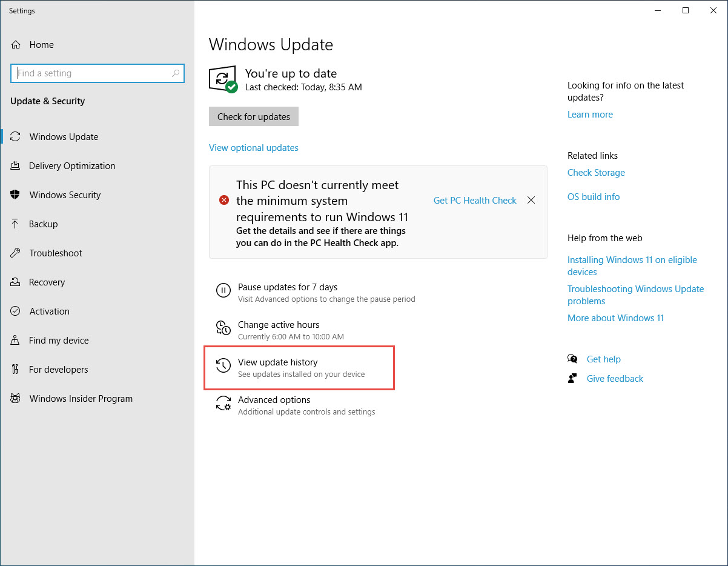
Task: Click the Get help chat icon
Action: (572, 359)
